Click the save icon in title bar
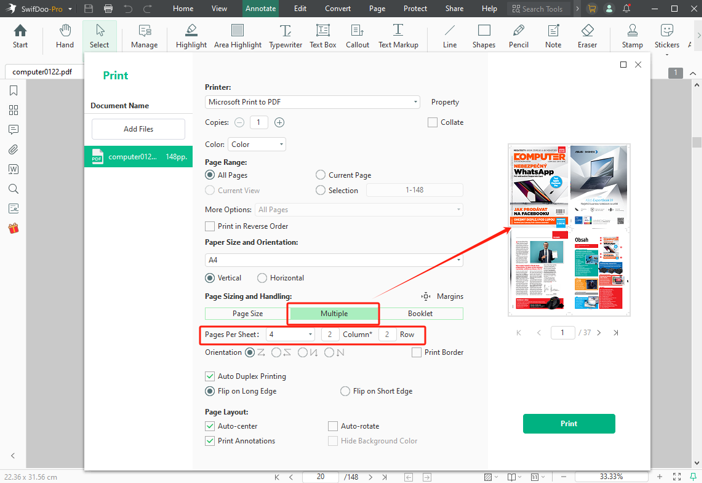This screenshot has width=702, height=483. pos(89,9)
